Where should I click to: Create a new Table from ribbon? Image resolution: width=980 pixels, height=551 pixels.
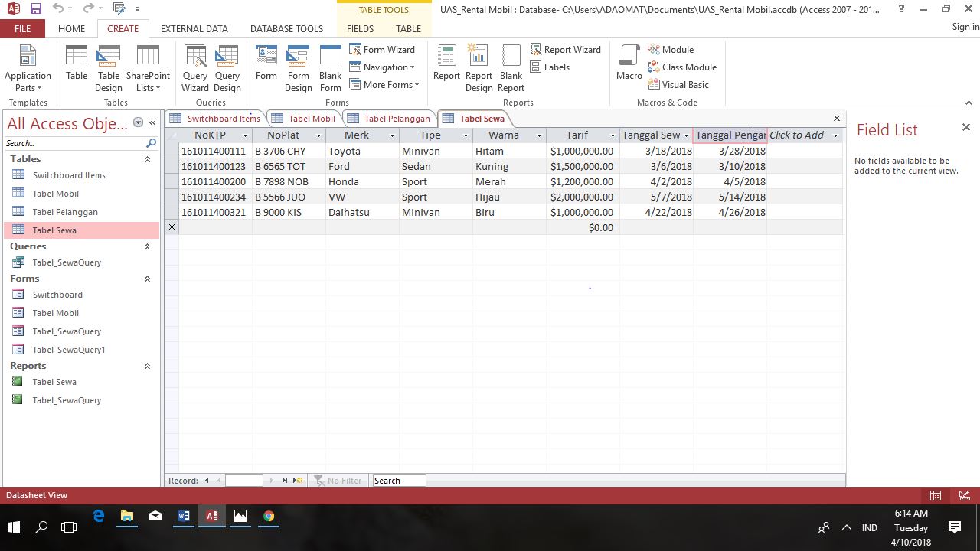tap(77, 63)
